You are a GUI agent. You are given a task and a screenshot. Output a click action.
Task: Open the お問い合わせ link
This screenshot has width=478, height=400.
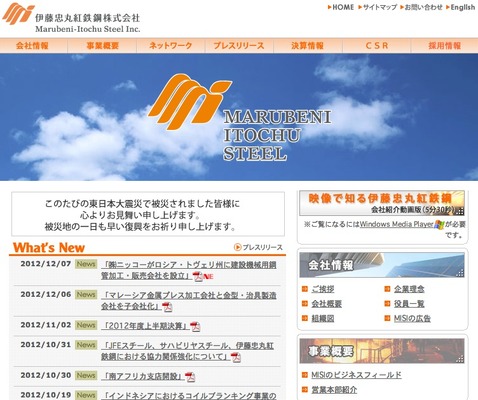coord(423,7)
